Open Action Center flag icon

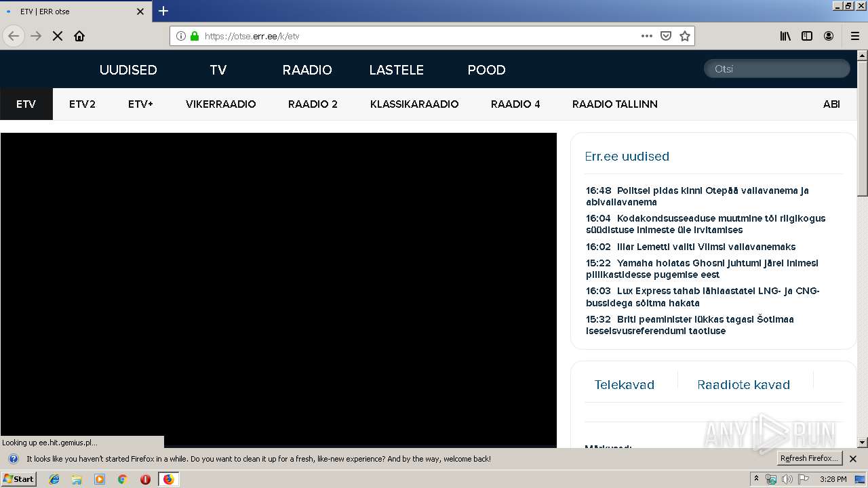click(804, 479)
